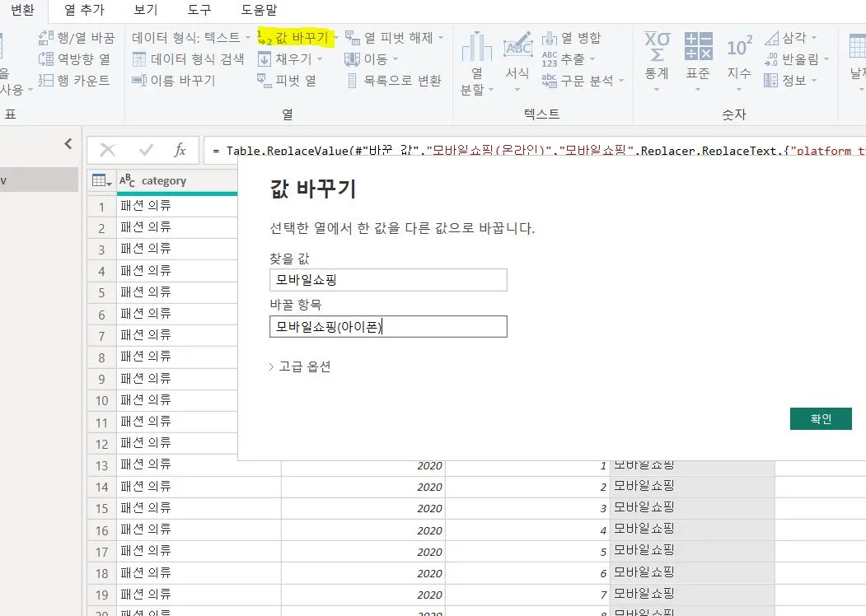866x616 pixels.
Task: Select the category column header
Action: (176, 180)
